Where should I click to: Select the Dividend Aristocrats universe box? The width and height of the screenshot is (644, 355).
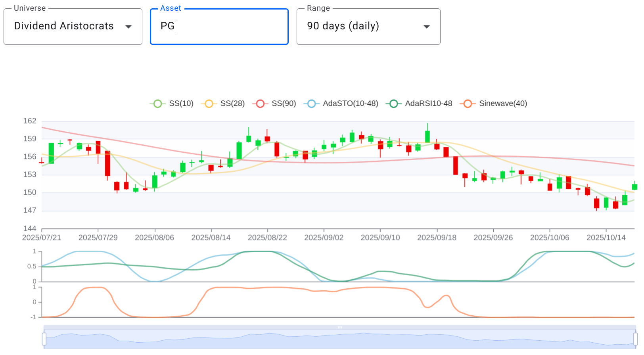(x=73, y=27)
